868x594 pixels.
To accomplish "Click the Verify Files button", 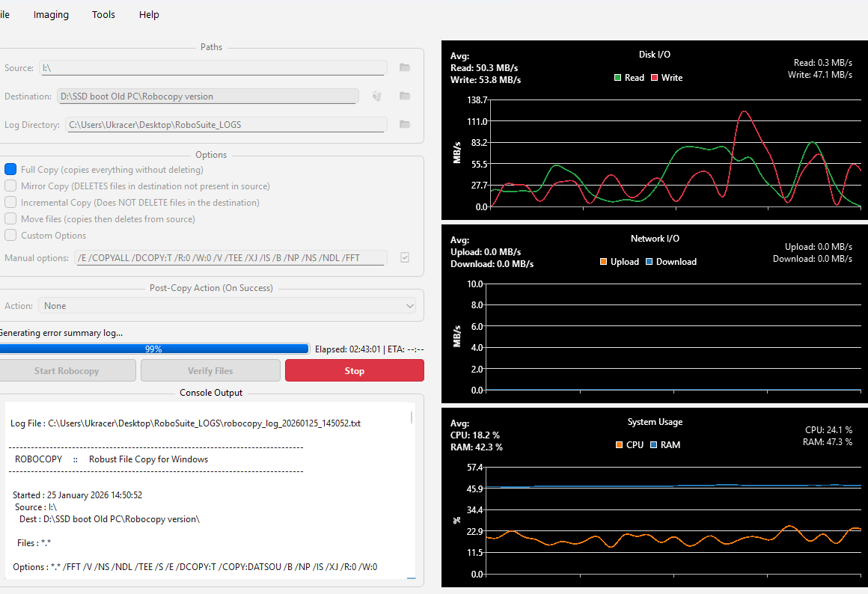I will (210, 371).
